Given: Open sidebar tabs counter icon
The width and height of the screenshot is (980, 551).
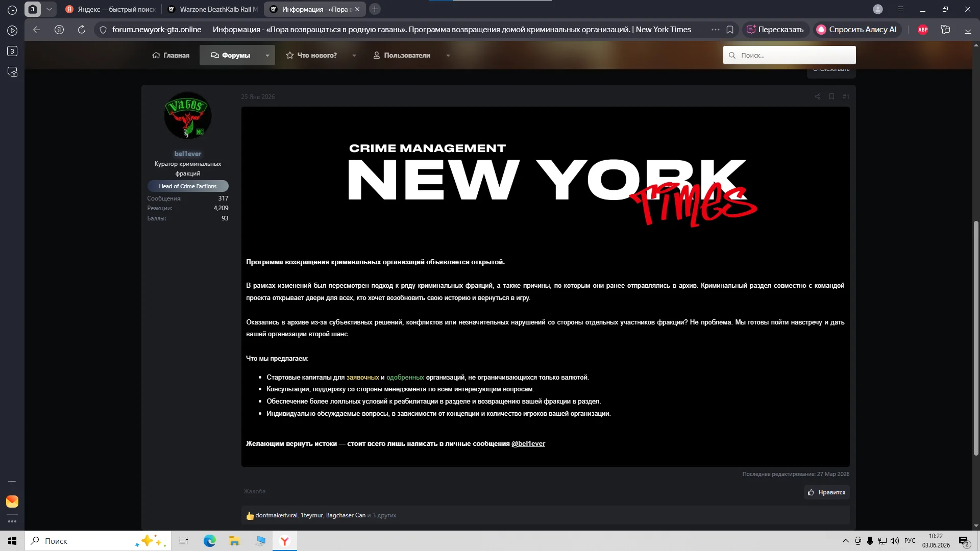Looking at the screenshot, I should tap(12, 51).
